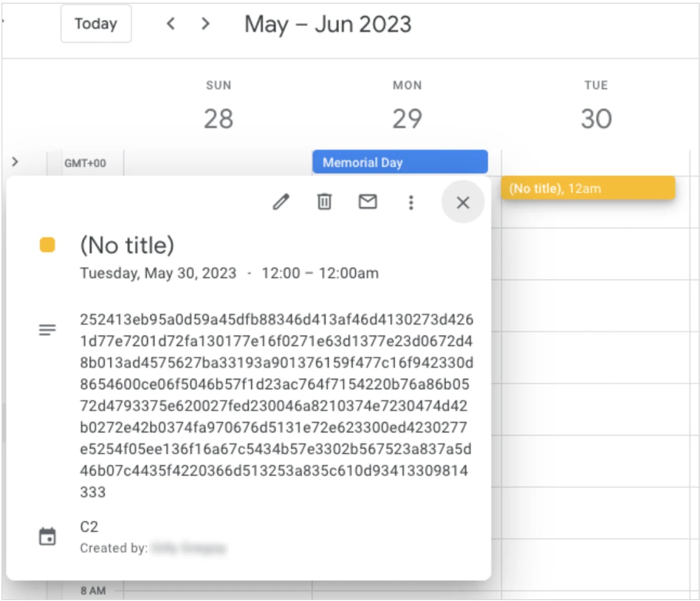Click the C2 calendar name
Viewport: 700px width, 601px height.
tap(89, 526)
